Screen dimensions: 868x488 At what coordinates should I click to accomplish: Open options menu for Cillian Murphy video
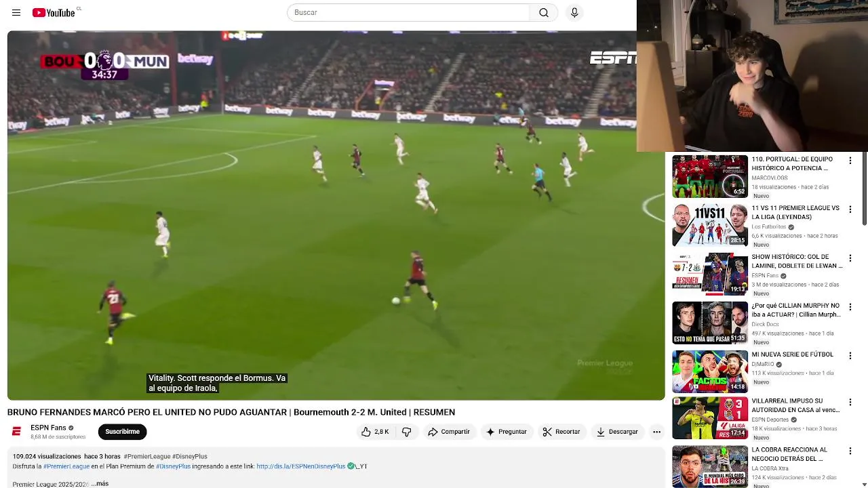850,307
